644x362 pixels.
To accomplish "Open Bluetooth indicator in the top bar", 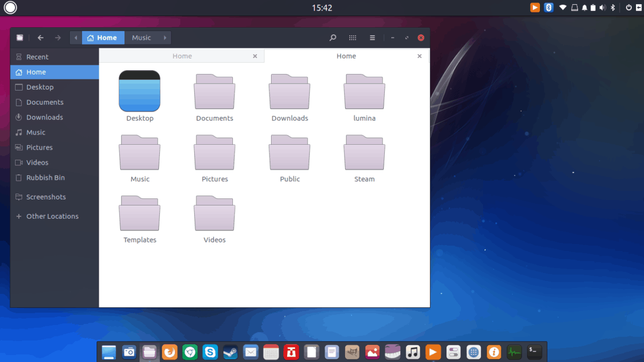I will tap(548, 8).
